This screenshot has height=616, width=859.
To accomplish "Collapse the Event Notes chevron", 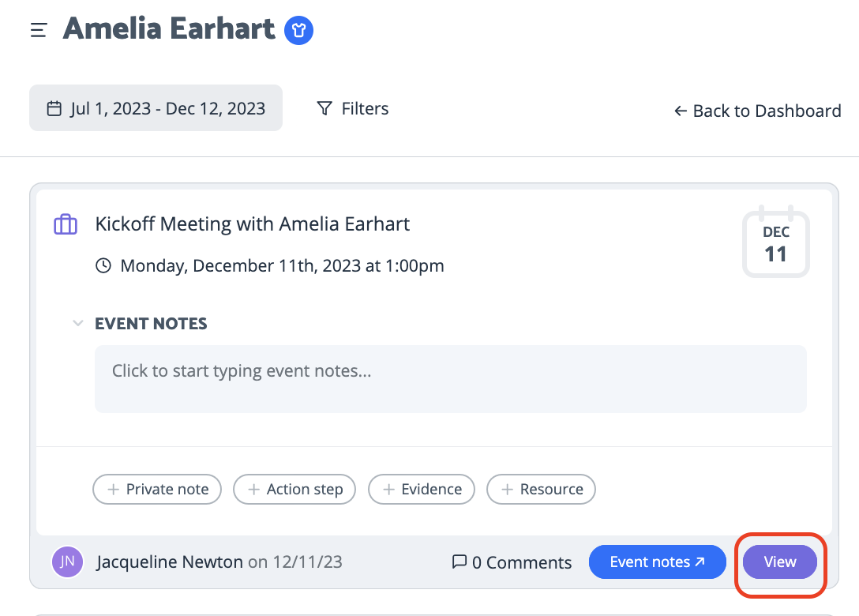I will click(78, 323).
